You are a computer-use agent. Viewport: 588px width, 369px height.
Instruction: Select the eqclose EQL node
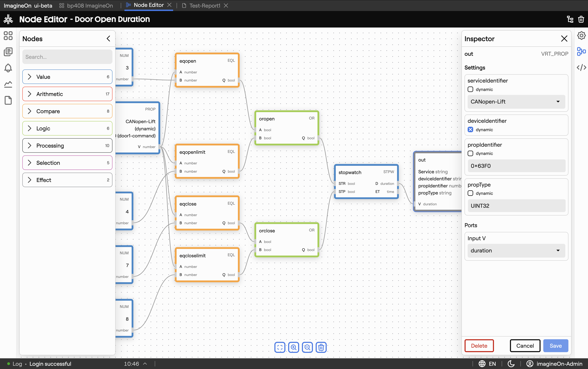[x=207, y=213]
